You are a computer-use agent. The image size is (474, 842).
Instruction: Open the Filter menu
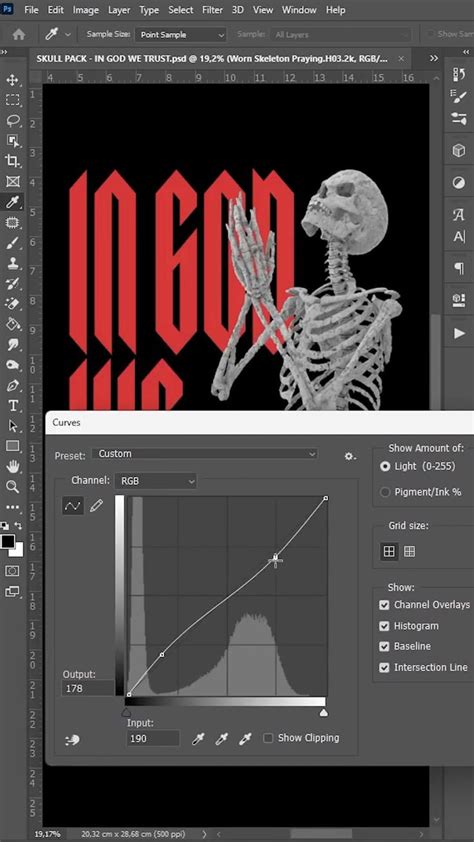click(x=213, y=10)
